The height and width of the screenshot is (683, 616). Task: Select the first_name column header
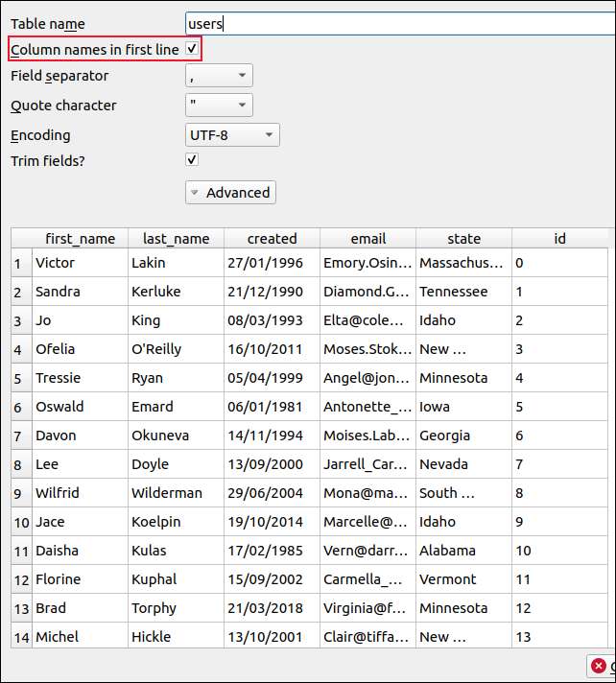pyautogui.click(x=80, y=239)
